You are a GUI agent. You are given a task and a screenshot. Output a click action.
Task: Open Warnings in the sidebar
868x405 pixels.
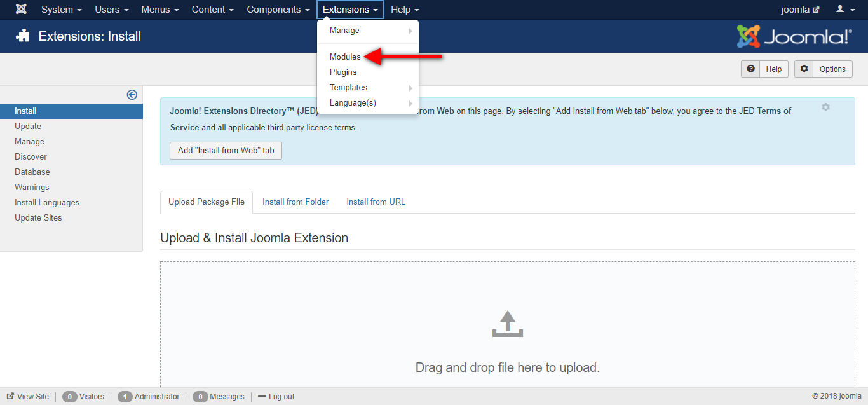tap(32, 187)
